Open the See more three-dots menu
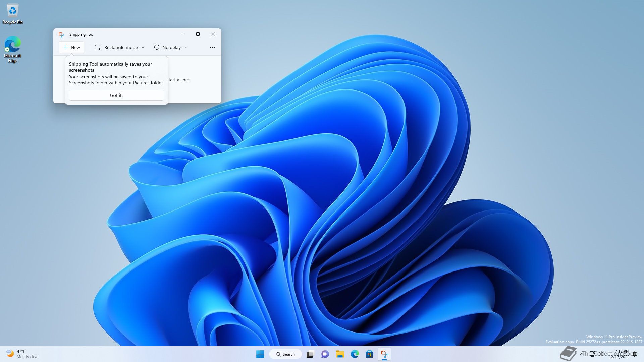Image resolution: width=644 pixels, height=362 pixels. coord(212,48)
